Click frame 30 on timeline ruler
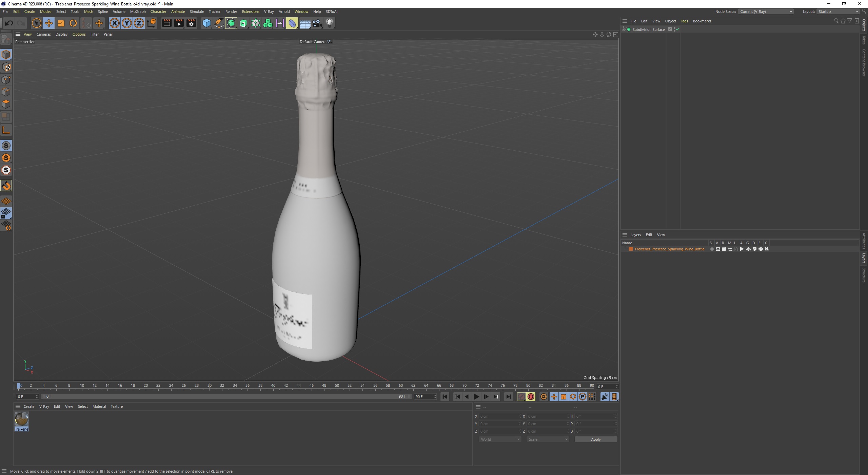This screenshot has height=475, width=868. tap(210, 386)
